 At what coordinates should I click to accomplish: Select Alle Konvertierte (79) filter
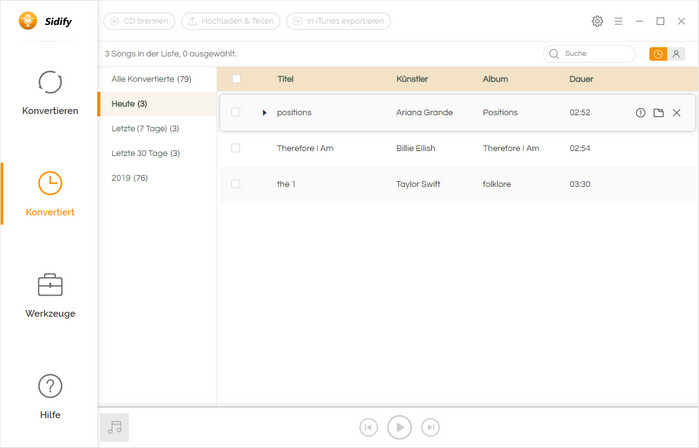[x=157, y=79]
